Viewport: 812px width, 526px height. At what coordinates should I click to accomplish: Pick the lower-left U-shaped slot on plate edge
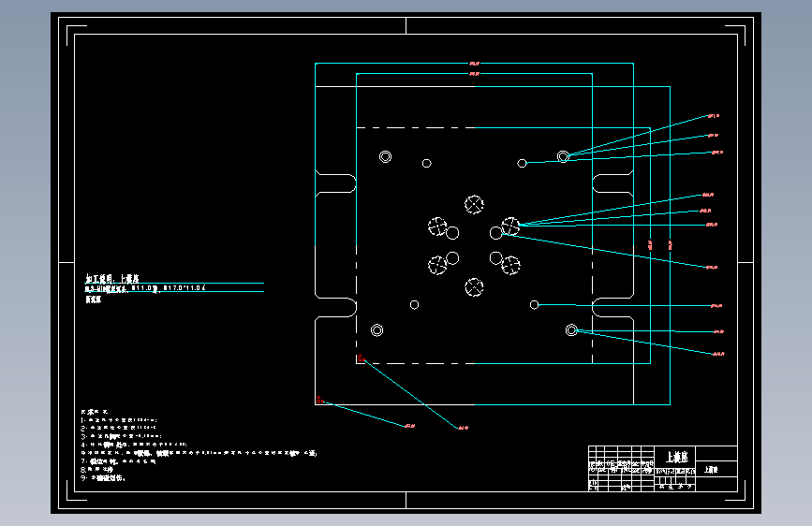tap(335, 306)
